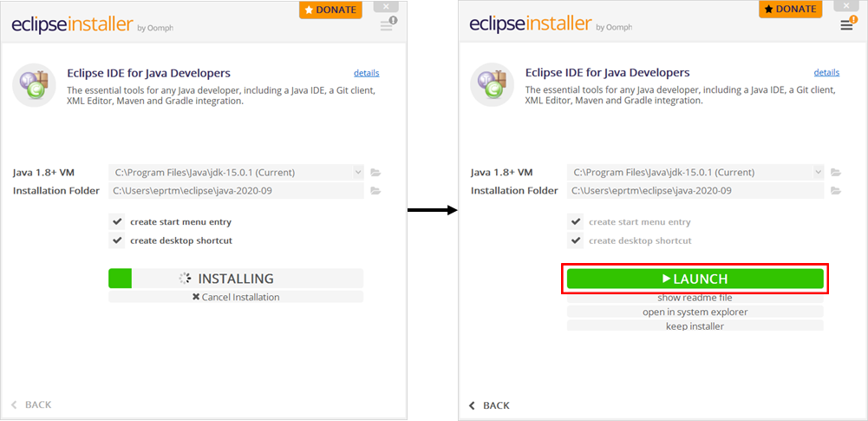Screen dimensions: 868x421
Task: Click BACK in left installer window
Action: 31,405
